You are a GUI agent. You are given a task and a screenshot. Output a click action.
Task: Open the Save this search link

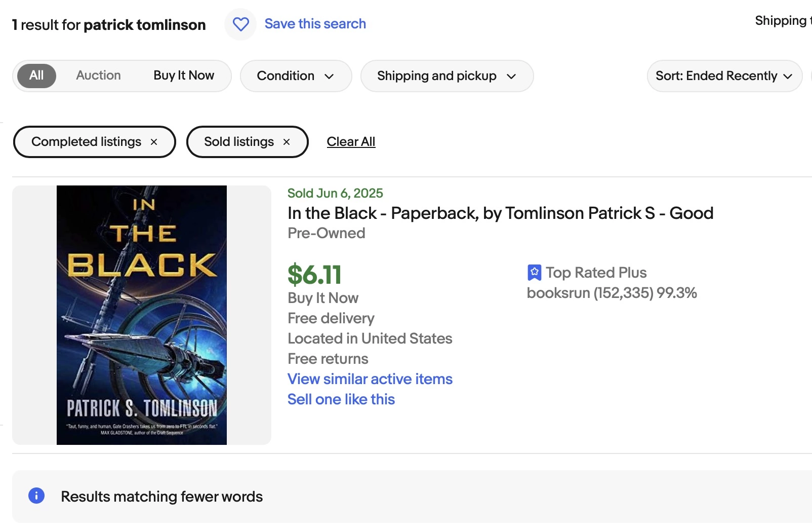point(315,24)
